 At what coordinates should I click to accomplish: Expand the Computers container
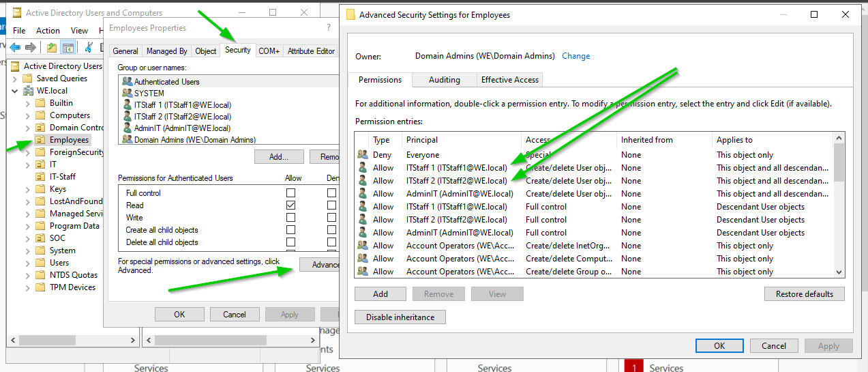tap(28, 115)
